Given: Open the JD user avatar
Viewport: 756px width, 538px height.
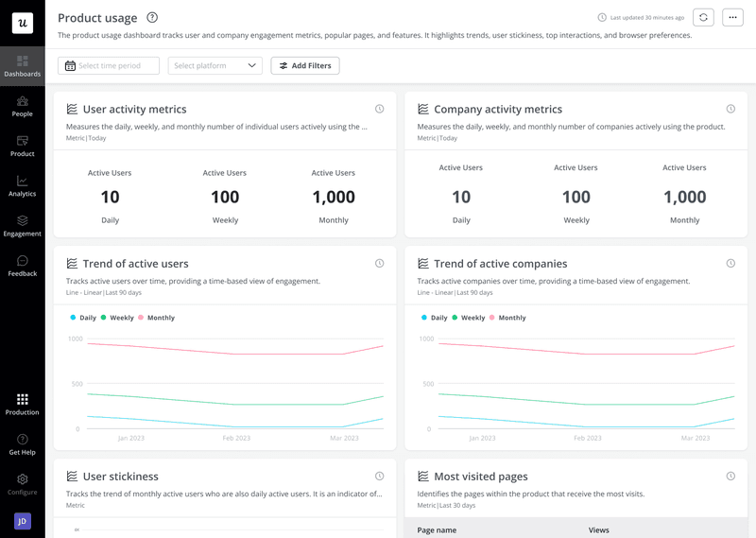Looking at the screenshot, I should 22,521.
